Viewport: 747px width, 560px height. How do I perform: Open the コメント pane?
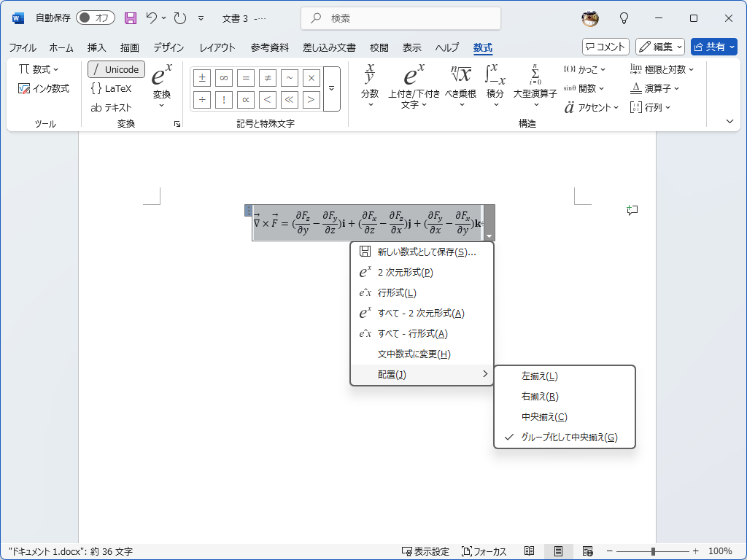(x=605, y=46)
